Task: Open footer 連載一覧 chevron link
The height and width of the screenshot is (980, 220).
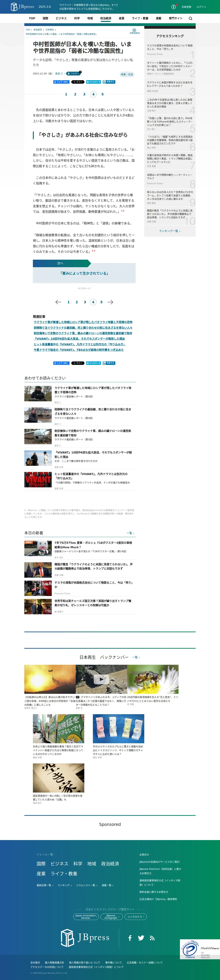Action: click(x=108, y=885)
